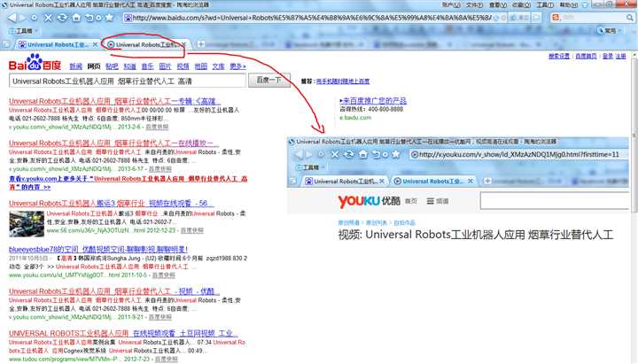Screen dimensions: 638x364
Task: Go back using the main browser's back arrow
Action: (12, 18)
